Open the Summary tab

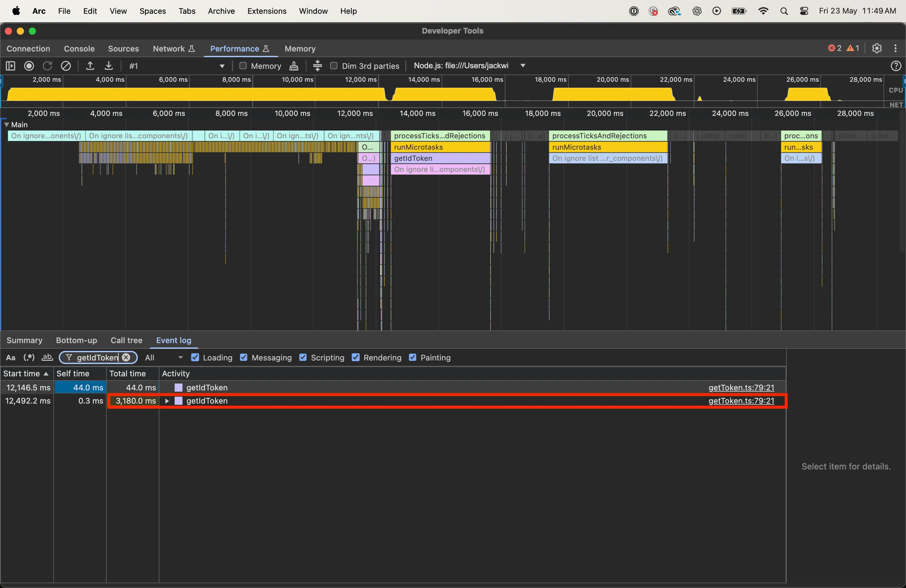(x=24, y=340)
